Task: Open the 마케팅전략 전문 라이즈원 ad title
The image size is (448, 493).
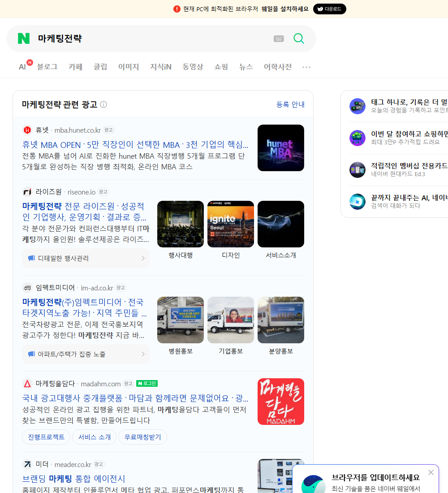Action: [84, 212]
